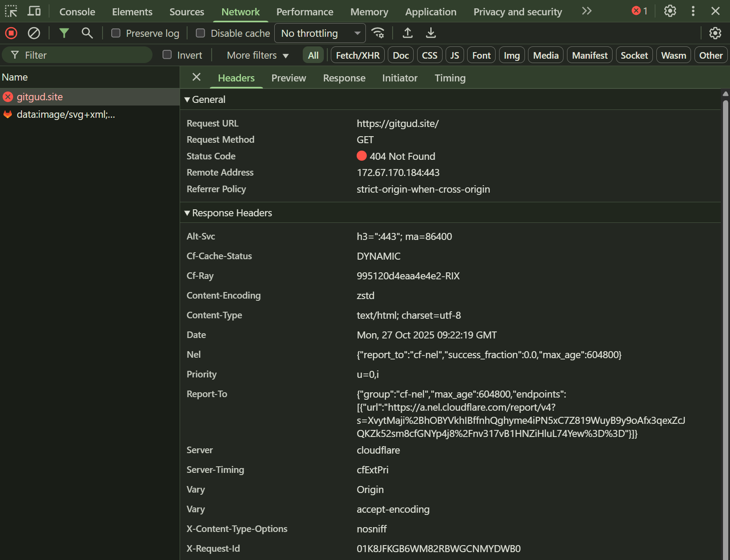Image resolution: width=730 pixels, height=560 pixels.
Task: Open network conditions wifi icon
Action: (x=378, y=33)
